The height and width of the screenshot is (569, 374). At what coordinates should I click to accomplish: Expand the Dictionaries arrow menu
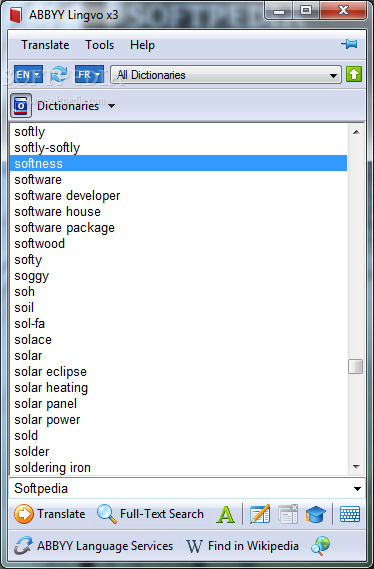(112, 106)
